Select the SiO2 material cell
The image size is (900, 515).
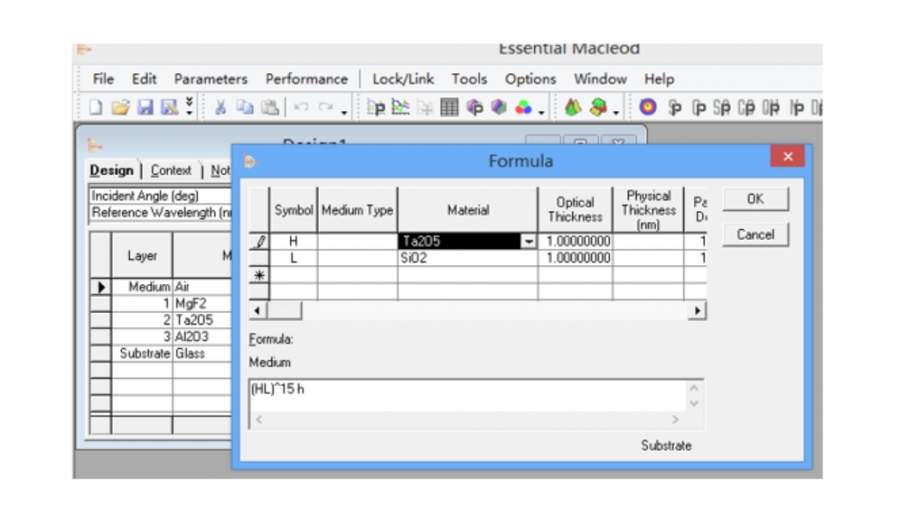(x=466, y=258)
